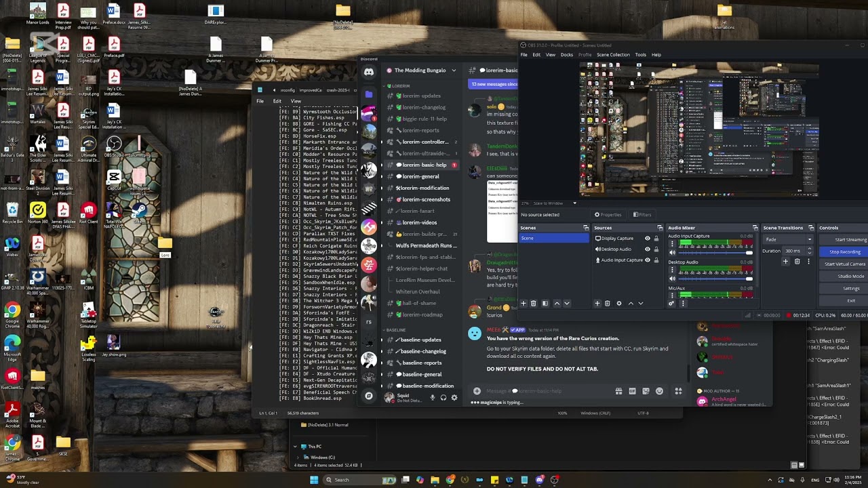Screen dimensions: 868x488
Task: Open Windows Start menu
Action: (x=314, y=480)
